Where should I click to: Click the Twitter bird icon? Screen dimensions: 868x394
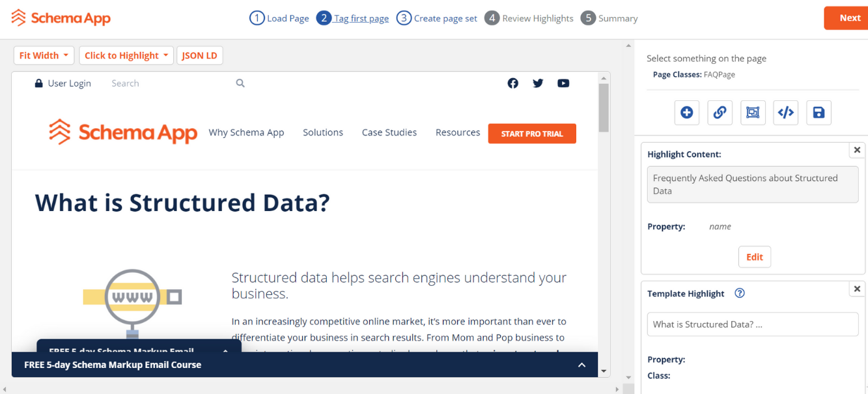click(538, 83)
